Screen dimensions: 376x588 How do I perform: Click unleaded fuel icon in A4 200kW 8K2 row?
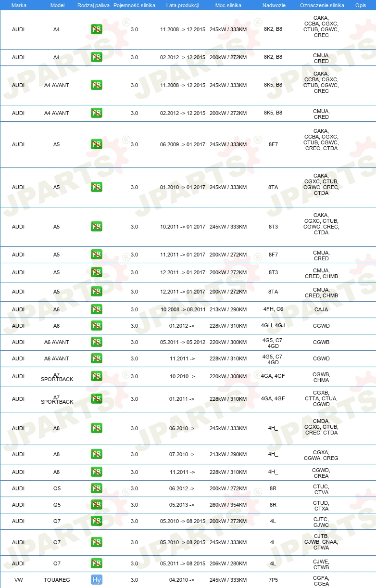click(x=96, y=57)
